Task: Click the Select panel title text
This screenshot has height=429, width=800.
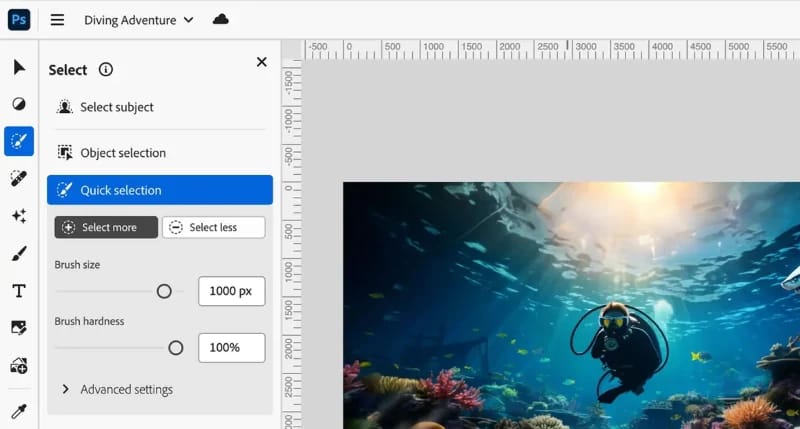Action: 68,70
